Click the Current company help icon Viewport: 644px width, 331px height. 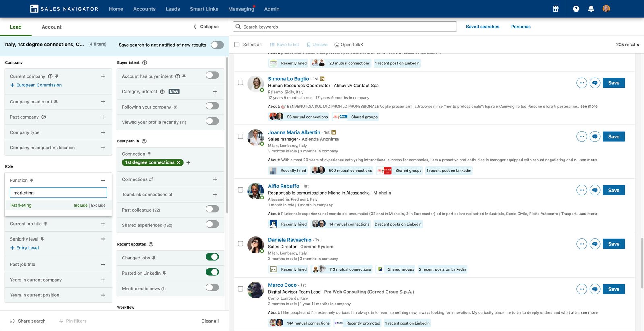(50, 76)
